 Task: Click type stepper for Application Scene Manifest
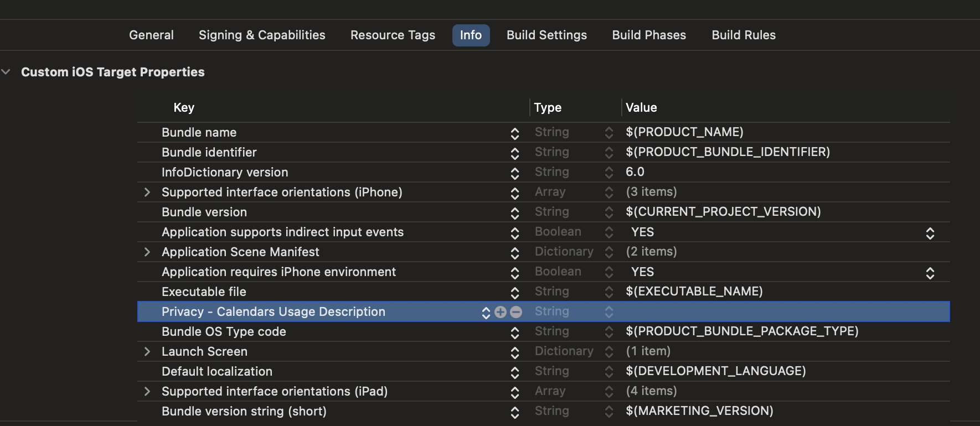tap(609, 252)
